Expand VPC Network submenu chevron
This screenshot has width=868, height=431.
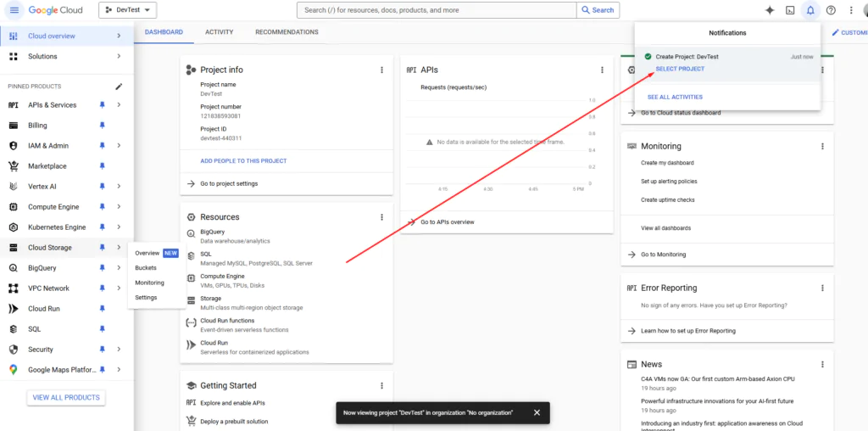pos(119,288)
